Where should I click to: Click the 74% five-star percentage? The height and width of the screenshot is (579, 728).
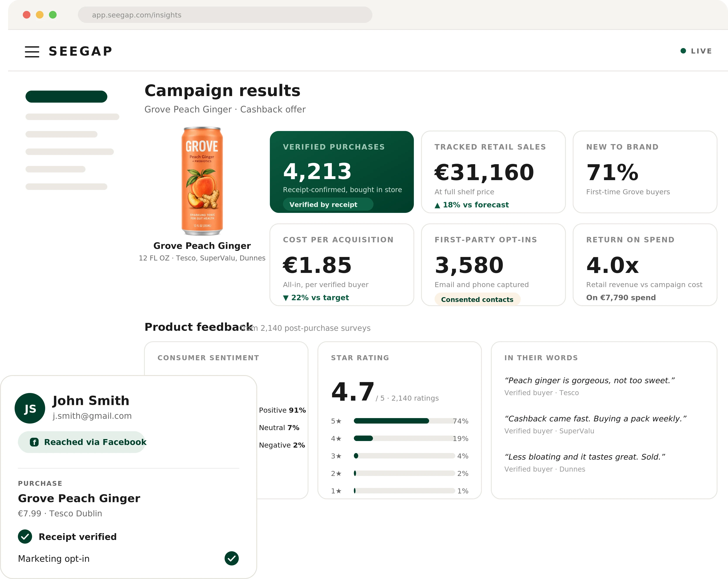(460, 421)
